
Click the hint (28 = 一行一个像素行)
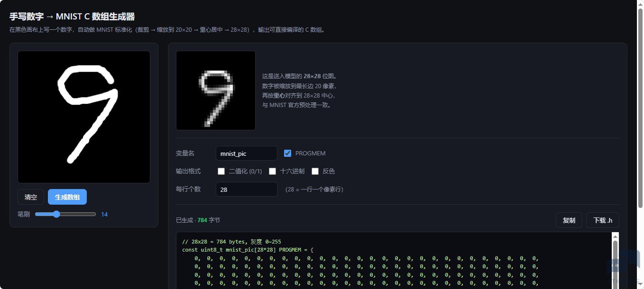click(x=314, y=189)
